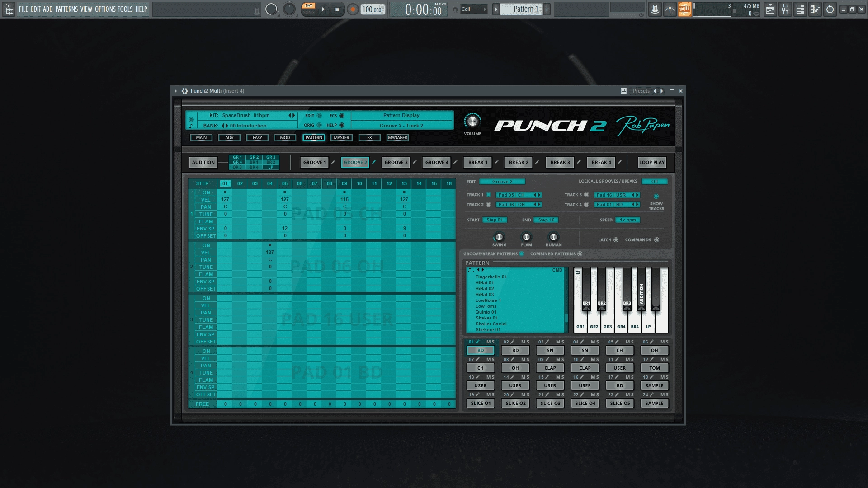Open the Presets menu in Punch2 title bar
868x488 pixels.
[641, 91]
